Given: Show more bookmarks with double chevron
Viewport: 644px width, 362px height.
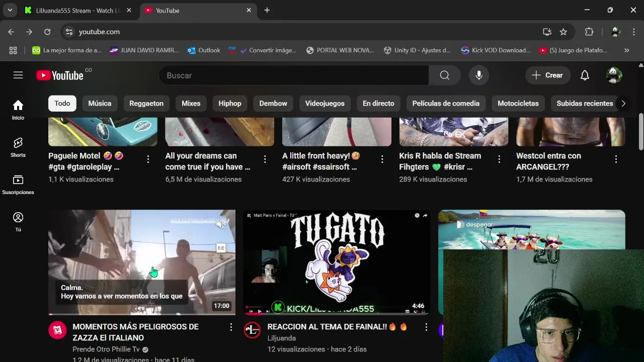Looking at the screenshot, I should (626, 50).
